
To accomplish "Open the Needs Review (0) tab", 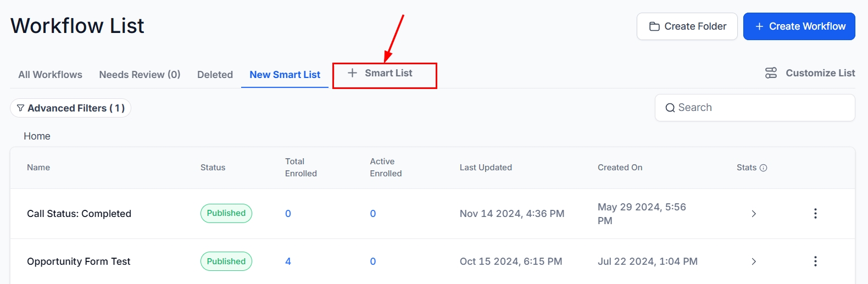I will pos(140,75).
